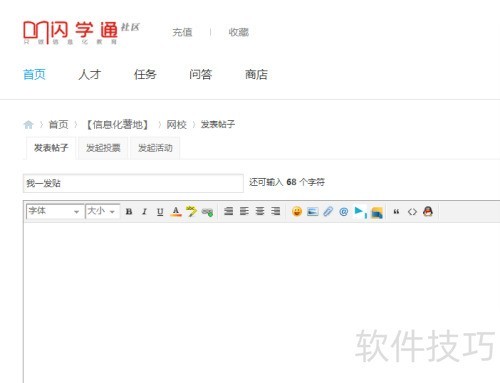Switch to the 发起活动 tab
The height and width of the screenshot is (383, 500).
155,148
